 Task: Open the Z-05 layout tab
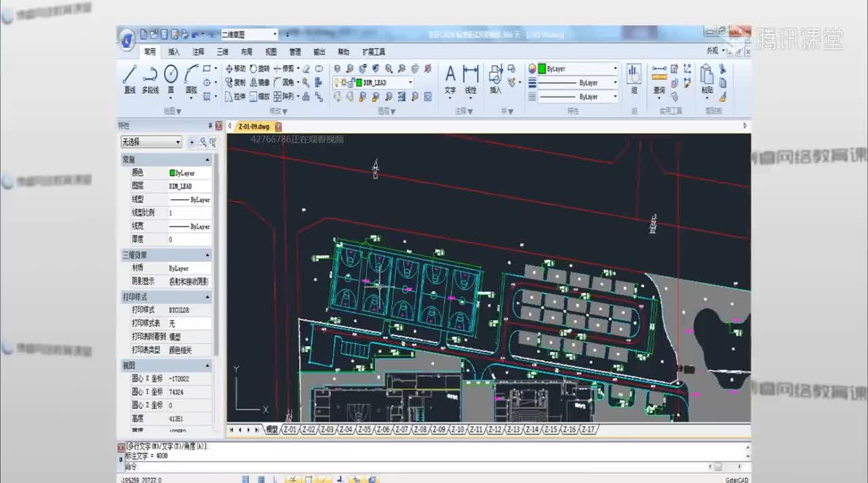(x=364, y=430)
